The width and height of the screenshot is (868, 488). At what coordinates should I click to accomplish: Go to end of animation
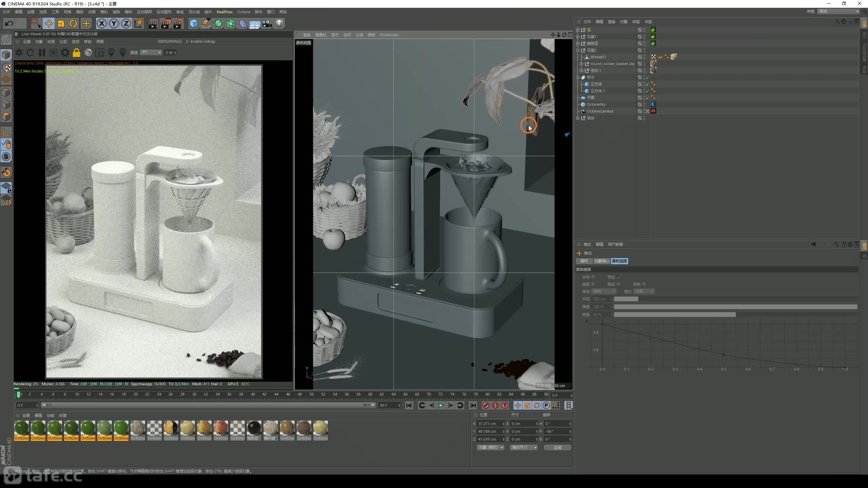[473, 405]
